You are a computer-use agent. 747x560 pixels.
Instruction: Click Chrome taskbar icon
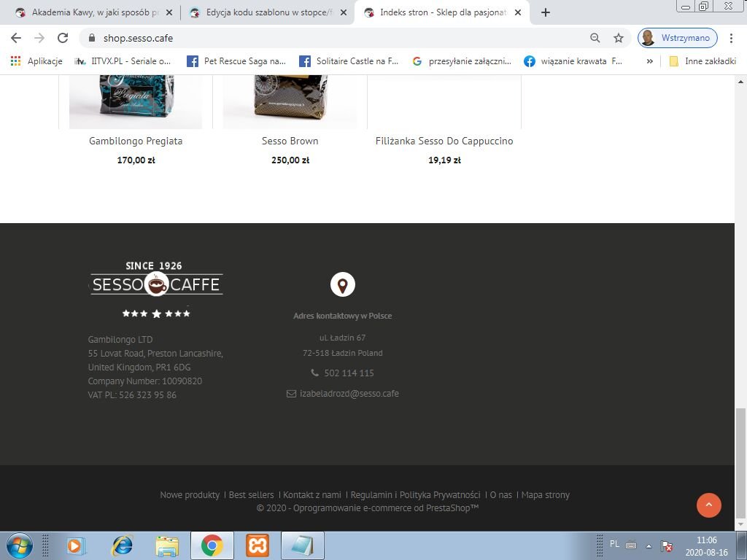click(x=212, y=545)
